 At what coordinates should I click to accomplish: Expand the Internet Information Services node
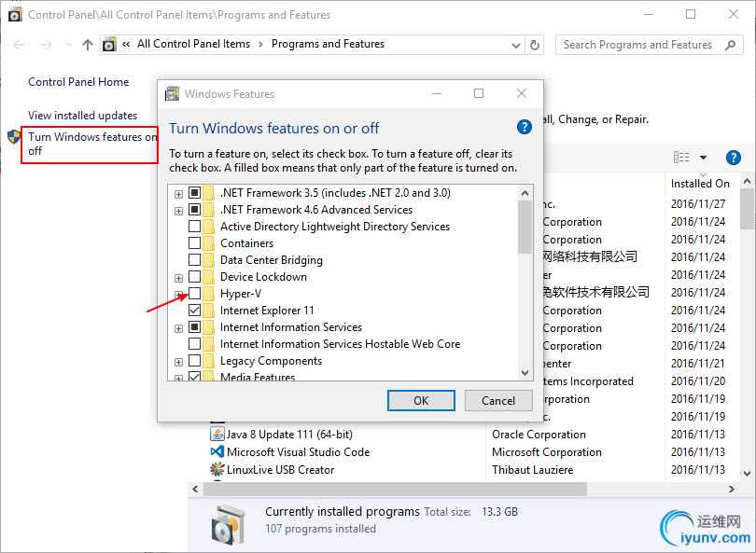pyautogui.click(x=178, y=328)
